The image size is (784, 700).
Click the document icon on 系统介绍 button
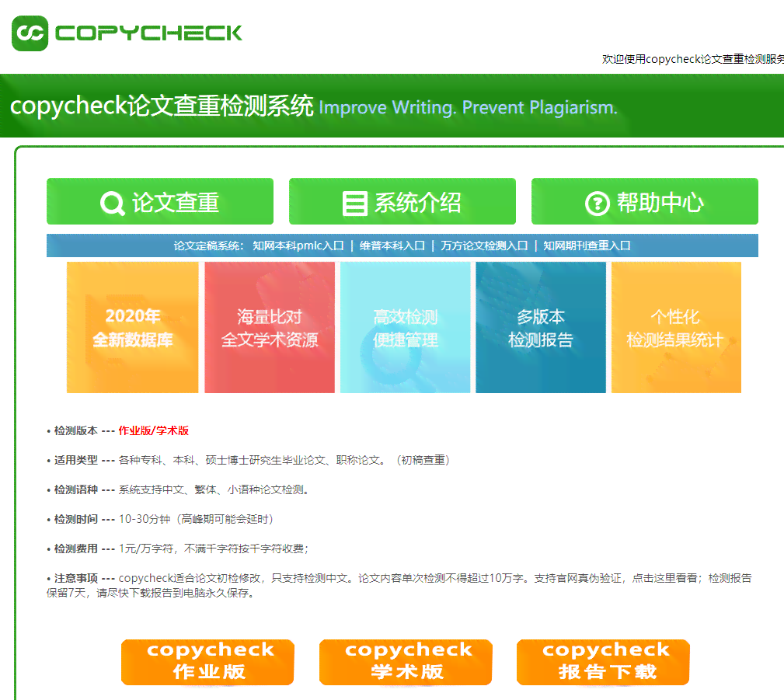[x=355, y=204]
